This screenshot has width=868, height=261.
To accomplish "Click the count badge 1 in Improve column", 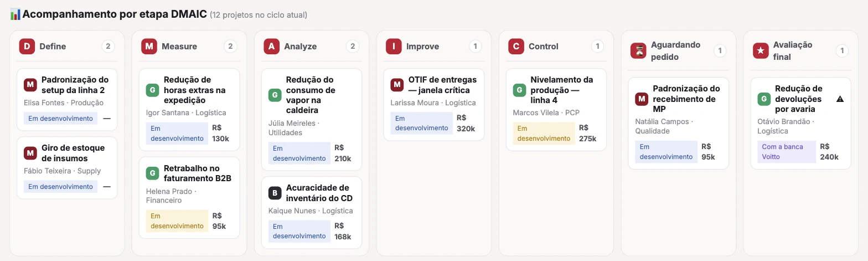I will [x=476, y=47].
